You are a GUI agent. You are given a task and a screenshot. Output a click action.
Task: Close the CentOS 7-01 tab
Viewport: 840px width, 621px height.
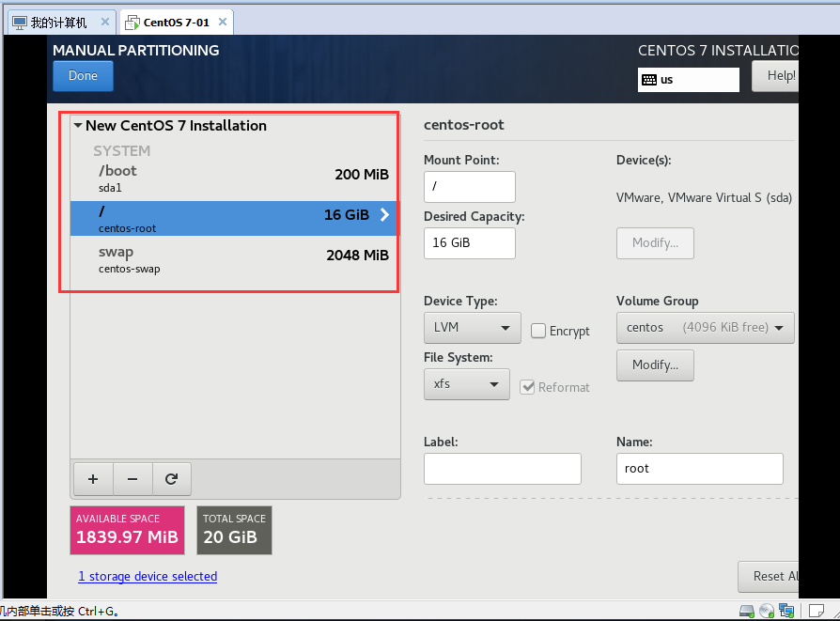[x=223, y=22]
